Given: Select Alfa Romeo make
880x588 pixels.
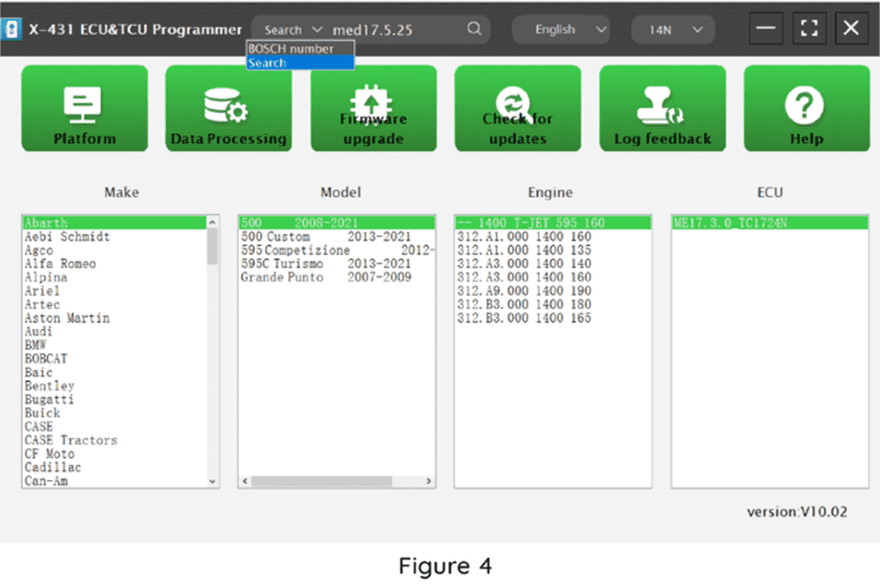Looking at the screenshot, I should tap(114, 264).
